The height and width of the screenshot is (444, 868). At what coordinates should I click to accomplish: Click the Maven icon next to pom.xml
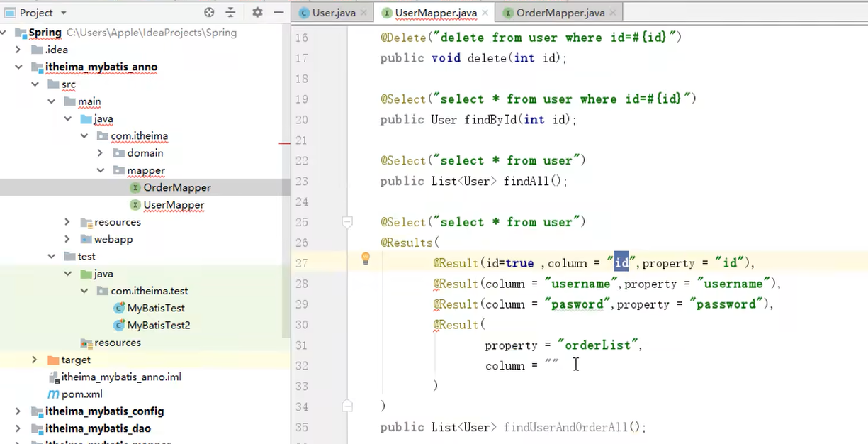[55, 394]
